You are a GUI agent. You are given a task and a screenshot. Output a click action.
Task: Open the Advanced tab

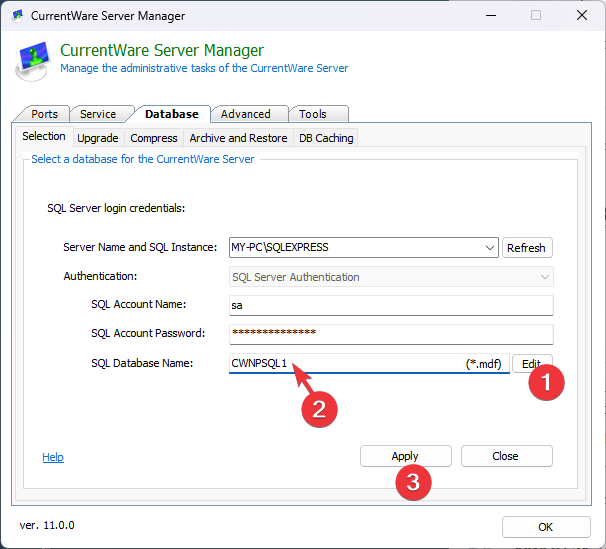245,114
